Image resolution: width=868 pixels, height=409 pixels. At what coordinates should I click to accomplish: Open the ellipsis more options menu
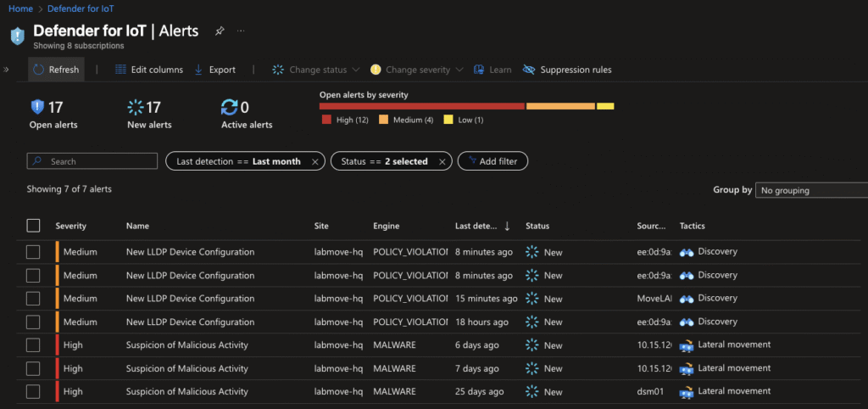point(241,31)
